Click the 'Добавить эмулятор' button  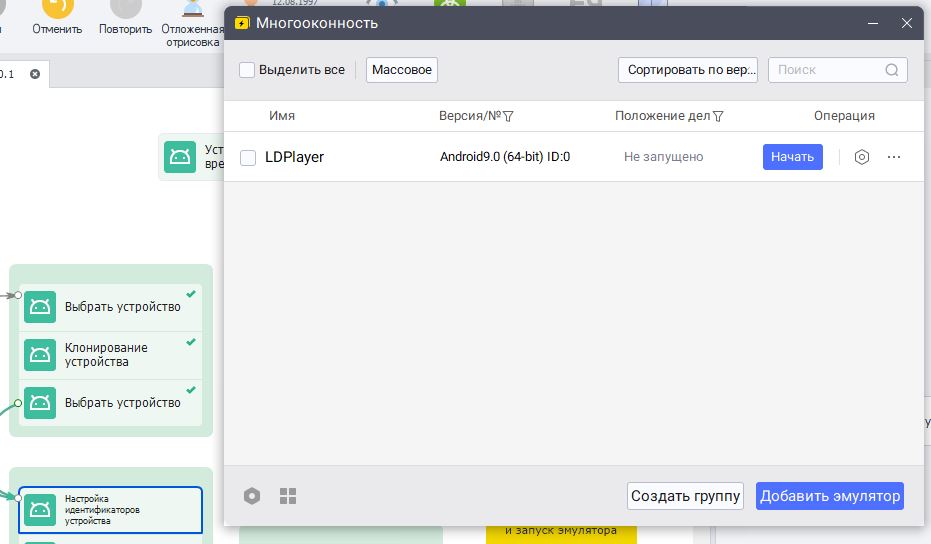pos(829,496)
